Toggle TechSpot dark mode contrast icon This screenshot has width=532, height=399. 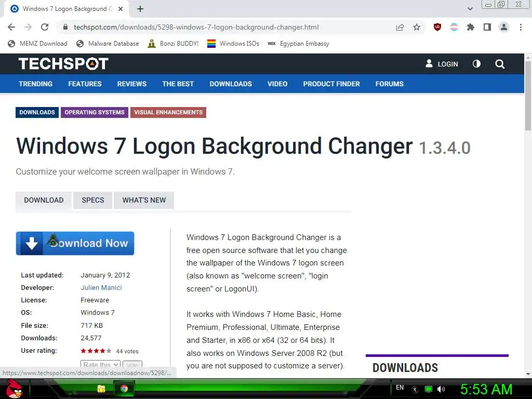pos(476,64)
